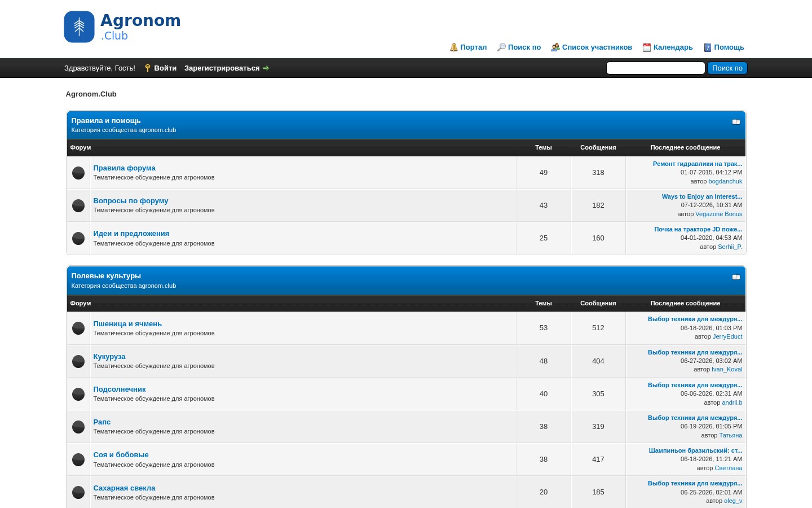This screenshot has width=812, height=508.
Task: Open Список участников page
Action: point(597,47)
